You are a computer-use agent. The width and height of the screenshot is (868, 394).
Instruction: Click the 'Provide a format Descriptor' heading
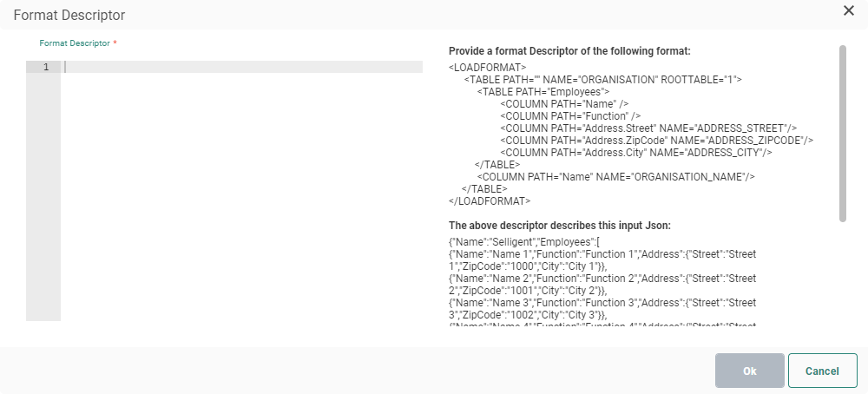(x=569, y=51)
